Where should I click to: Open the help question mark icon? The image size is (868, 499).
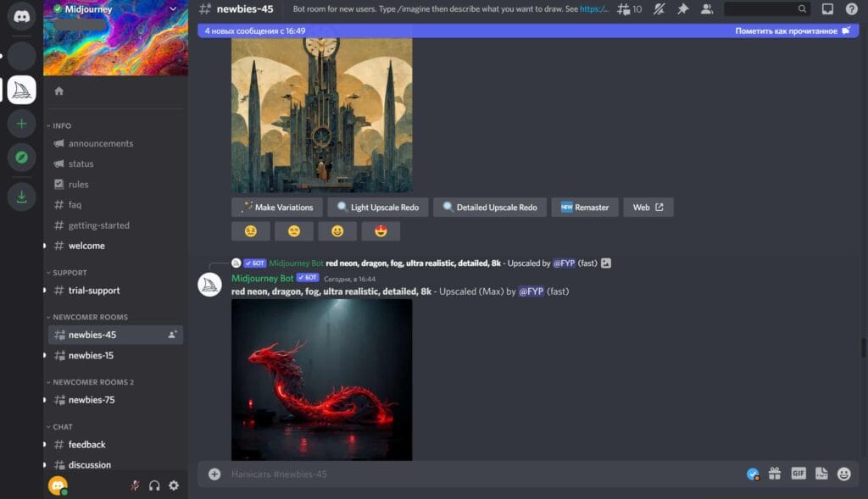point(851,10)
